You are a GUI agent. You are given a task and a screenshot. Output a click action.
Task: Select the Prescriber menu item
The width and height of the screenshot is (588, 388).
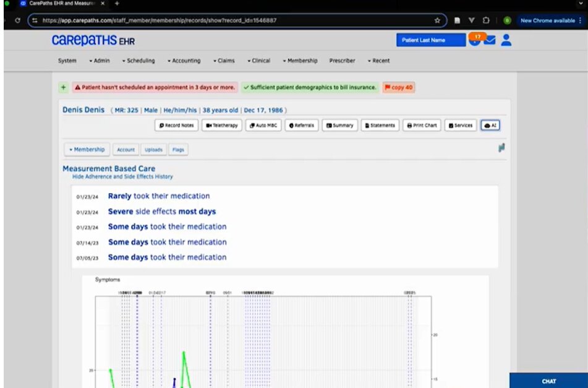click(x=342, y=61)
